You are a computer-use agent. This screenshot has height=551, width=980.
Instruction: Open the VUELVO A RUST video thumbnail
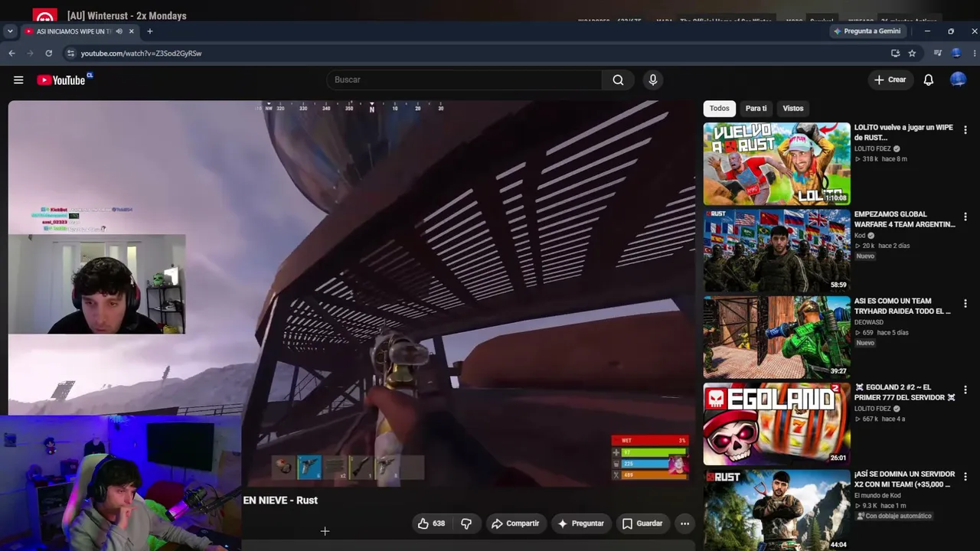[776, 164]
